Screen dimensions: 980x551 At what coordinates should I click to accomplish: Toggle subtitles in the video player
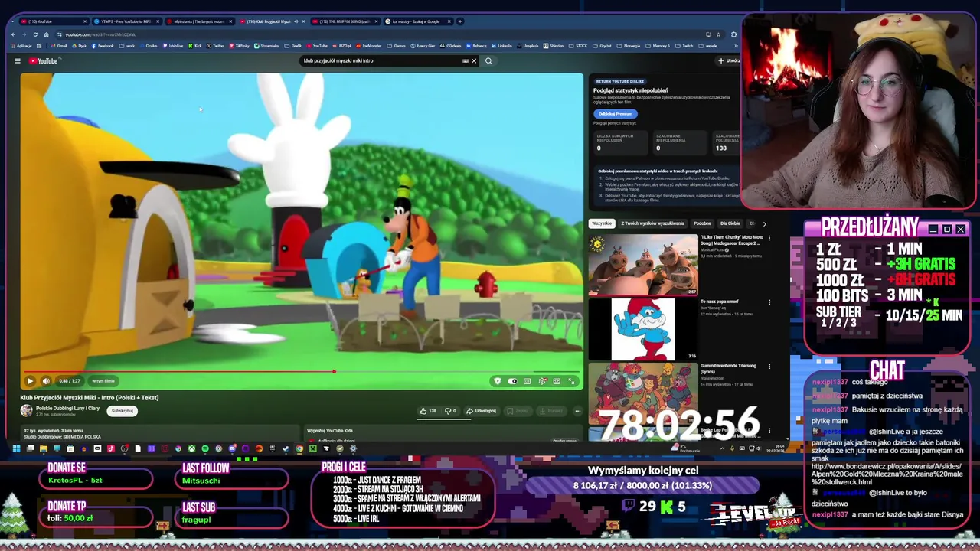527,381
